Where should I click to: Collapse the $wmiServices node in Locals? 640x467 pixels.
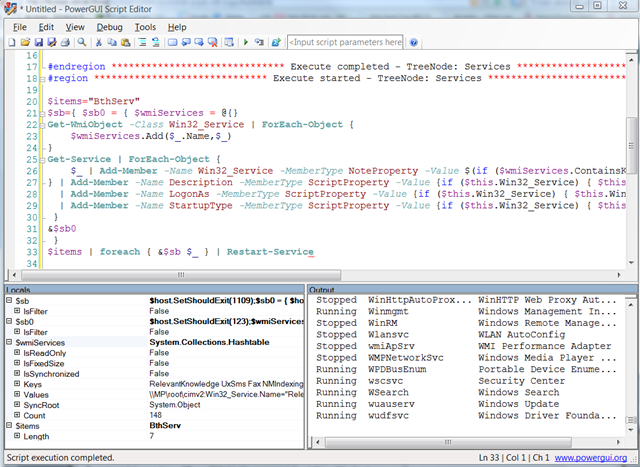click(x=9, y=342)
